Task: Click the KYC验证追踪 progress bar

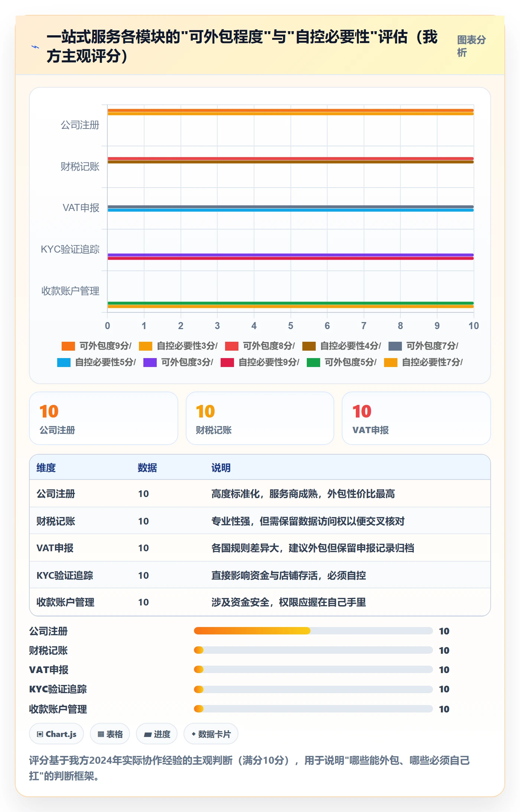Action: [313, 689]
